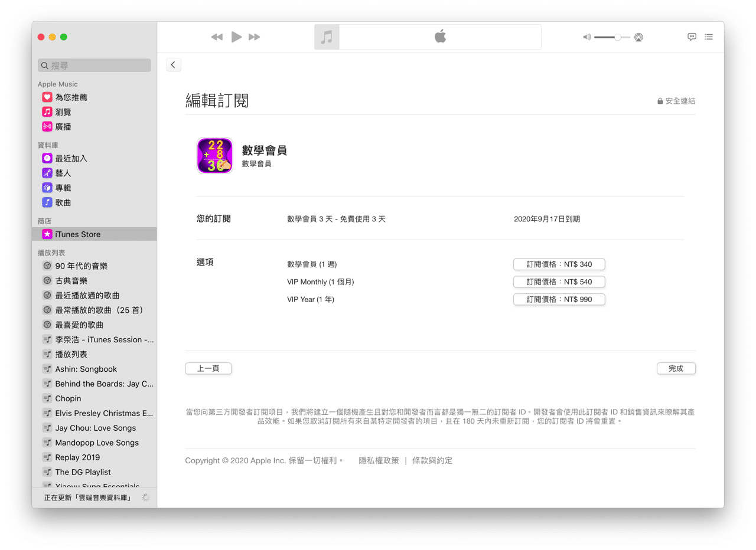
Task: Open the Mandopop Love Songs playlist
Action: pyautogui.click(x=94, y=443)
